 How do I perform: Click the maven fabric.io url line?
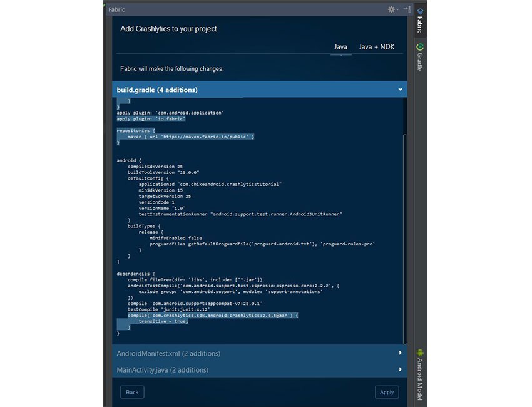[x=191, y=137]
